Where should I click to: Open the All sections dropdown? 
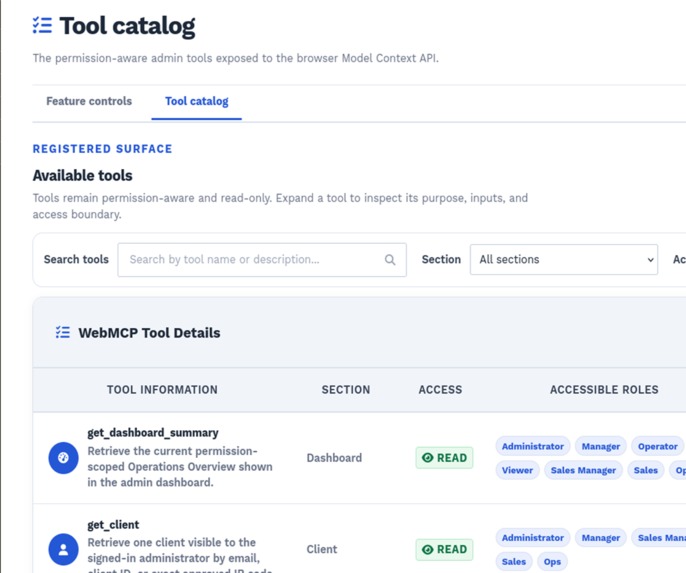coord(564,259)
